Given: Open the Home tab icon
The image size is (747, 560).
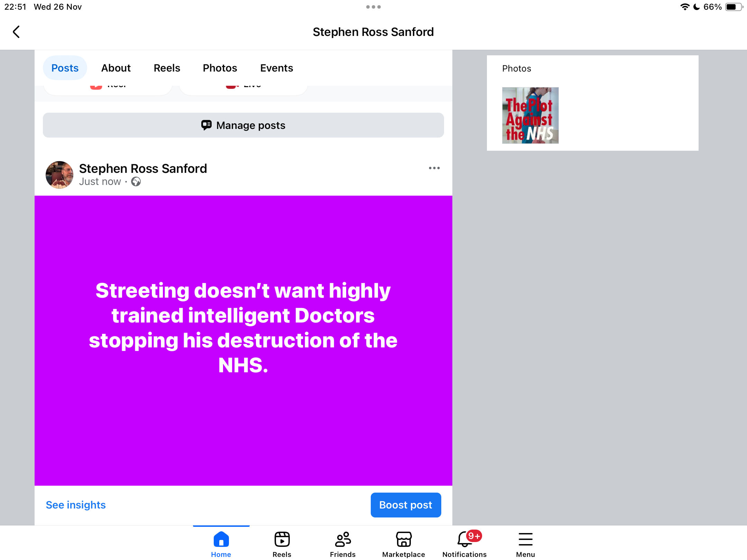Looking at the screenshot, I should point(221,540).
